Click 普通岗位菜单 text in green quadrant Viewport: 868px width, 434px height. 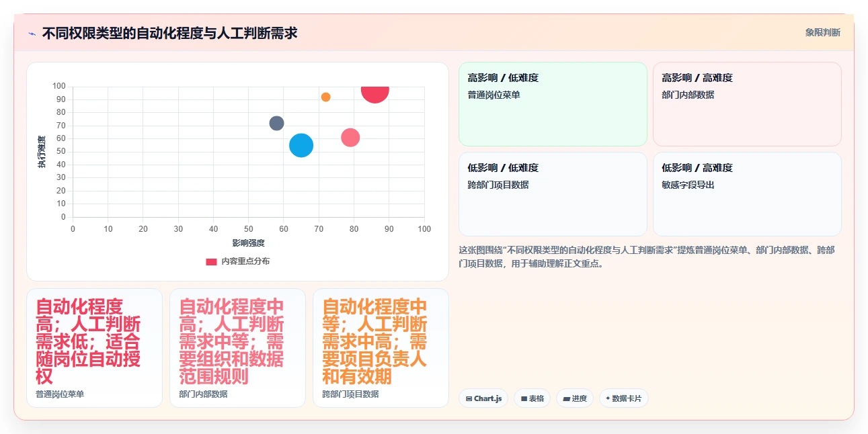click(494, 95)
